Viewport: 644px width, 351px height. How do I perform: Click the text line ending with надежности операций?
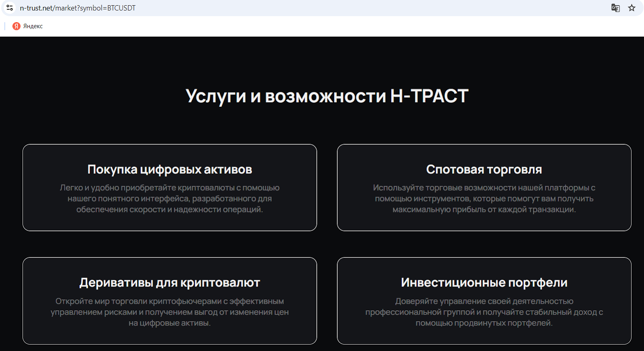(169, 210)
